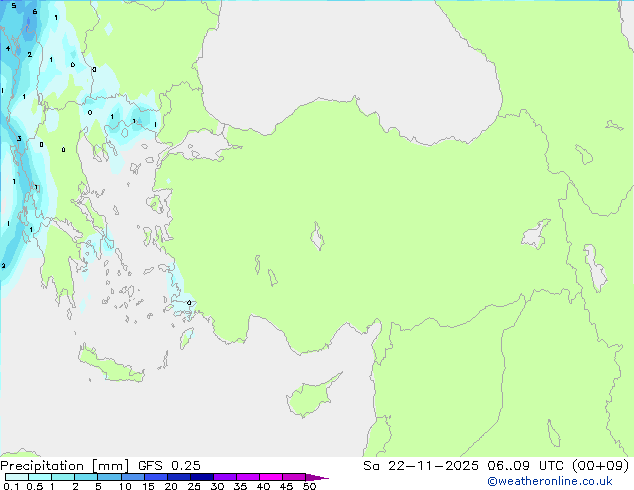The image size is (634, 490).
Task: Click the 'Precipitation [mm]' title text
Action: 64,466
